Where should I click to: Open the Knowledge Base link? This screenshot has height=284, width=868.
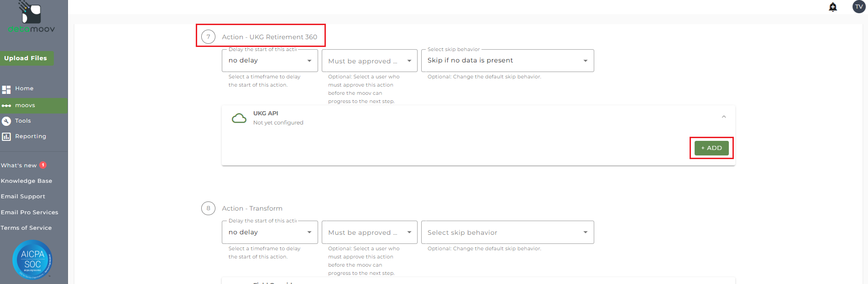(x=26, y=181)
